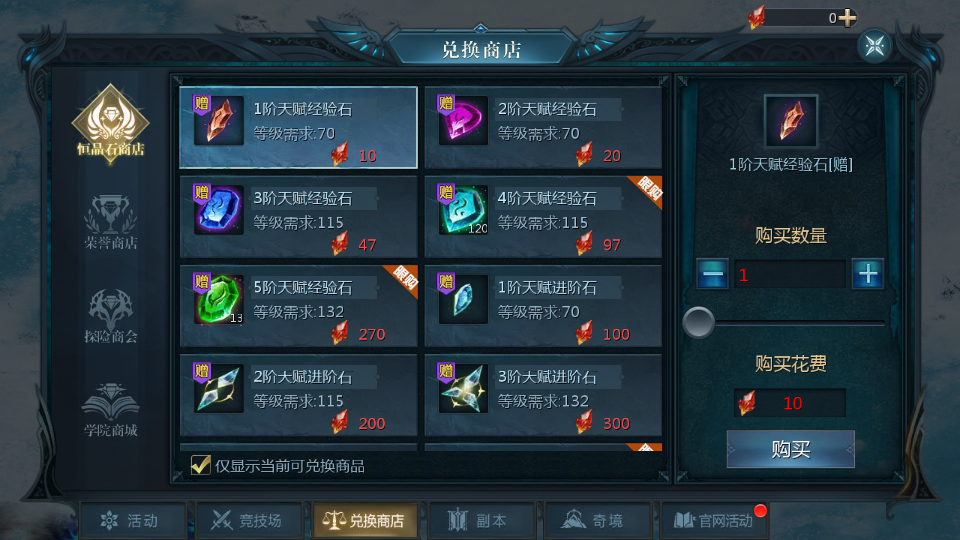Viewport: 960px width, 540px height.
Task: Toggle 仅显示当前可兑换商品 checkbox
Action: pos(201,465)
